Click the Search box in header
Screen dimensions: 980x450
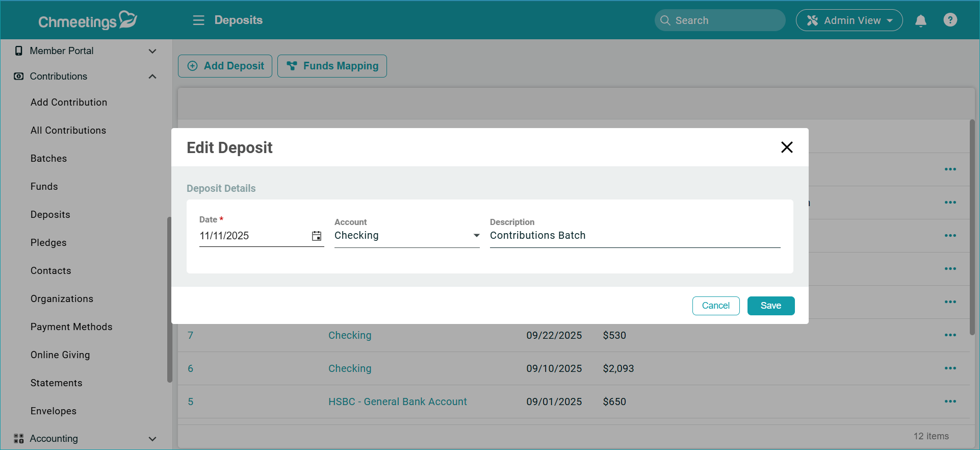click(720, 20)
